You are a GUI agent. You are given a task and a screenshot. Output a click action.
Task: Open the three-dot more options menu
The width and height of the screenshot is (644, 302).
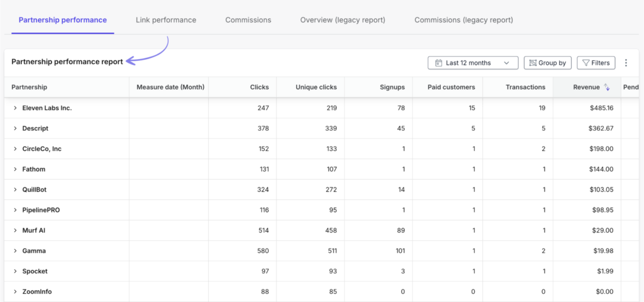pyautogui.click(x=626, y=63)
